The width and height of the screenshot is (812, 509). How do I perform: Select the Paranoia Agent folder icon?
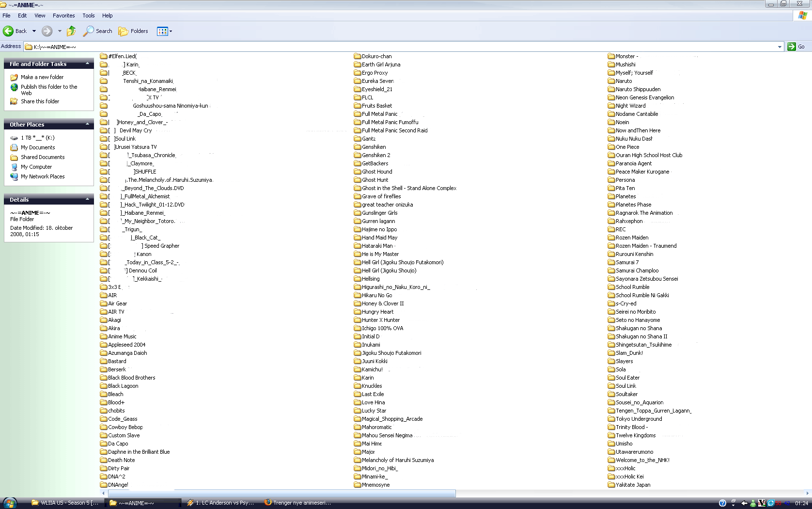click(x=611, y=163)
